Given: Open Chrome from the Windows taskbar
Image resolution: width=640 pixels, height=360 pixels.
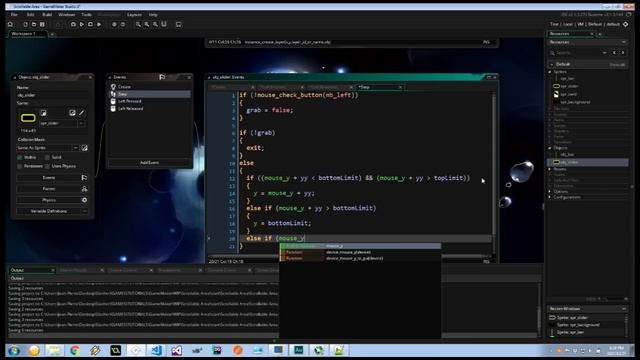Looking at the screenshot, I should click(x=75, y=350).
